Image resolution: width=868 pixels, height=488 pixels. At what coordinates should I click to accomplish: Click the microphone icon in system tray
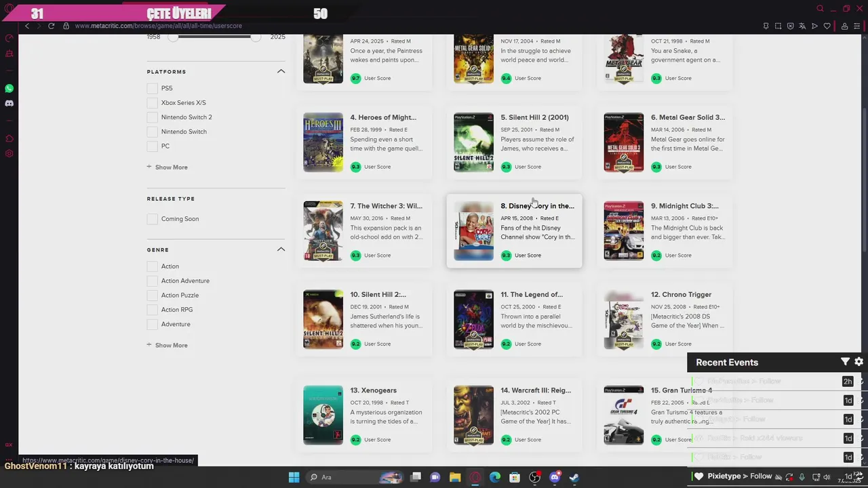coord(802,477)
